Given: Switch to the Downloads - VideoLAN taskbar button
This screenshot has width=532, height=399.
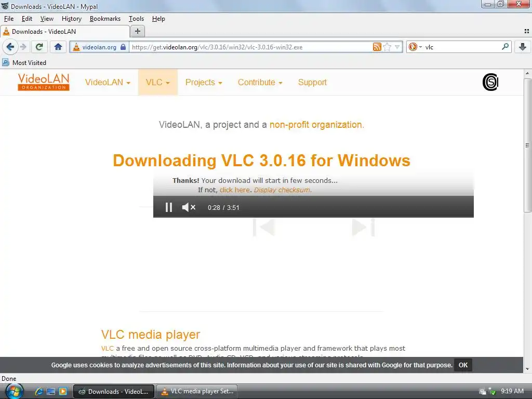Looking at the screenshot, I should pyautogui.click(x=114, y=391).
